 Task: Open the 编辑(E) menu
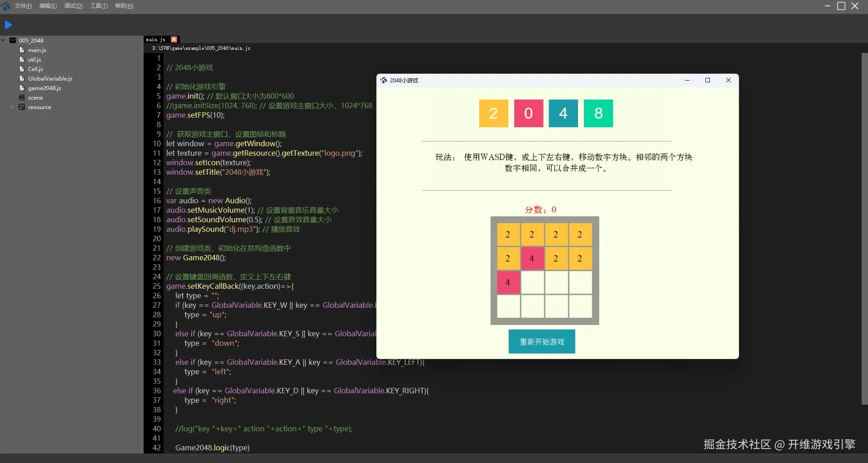48,6
